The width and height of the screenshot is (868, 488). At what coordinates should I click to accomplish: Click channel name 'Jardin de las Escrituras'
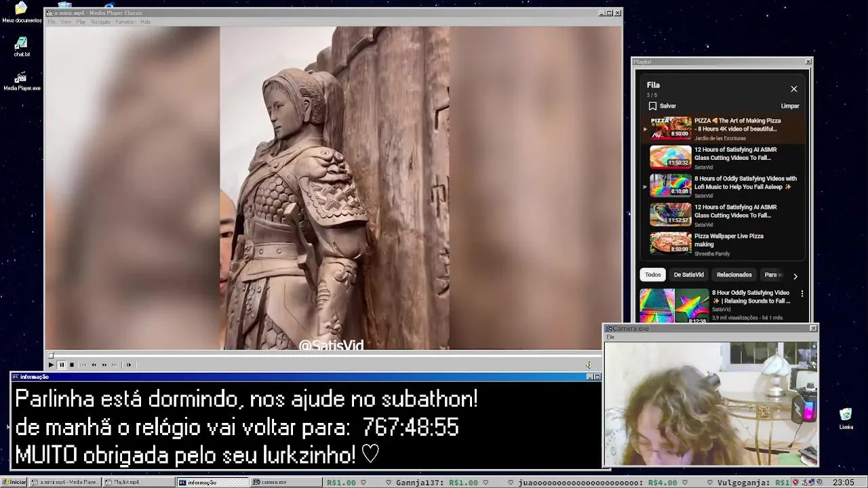coord(719,138)
